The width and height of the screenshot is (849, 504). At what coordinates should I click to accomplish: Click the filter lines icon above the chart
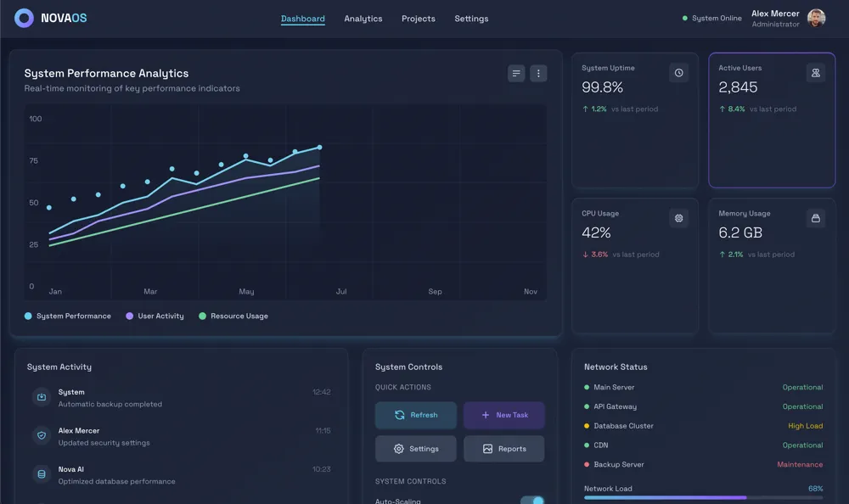[516, 74]
